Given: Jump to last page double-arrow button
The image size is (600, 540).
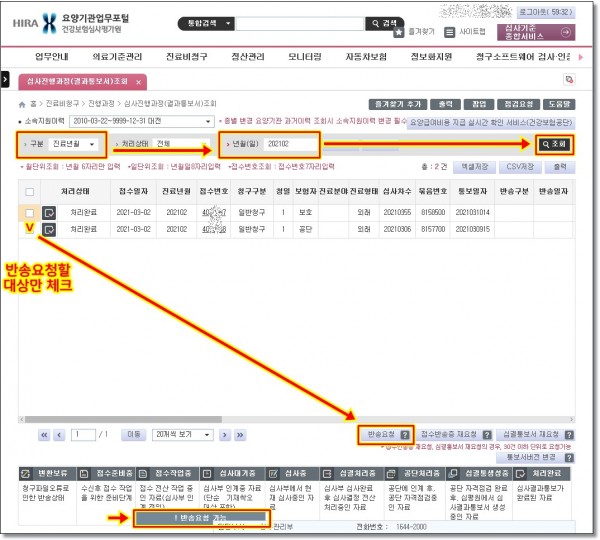Looking at the screenshot, I should [240, 435].
